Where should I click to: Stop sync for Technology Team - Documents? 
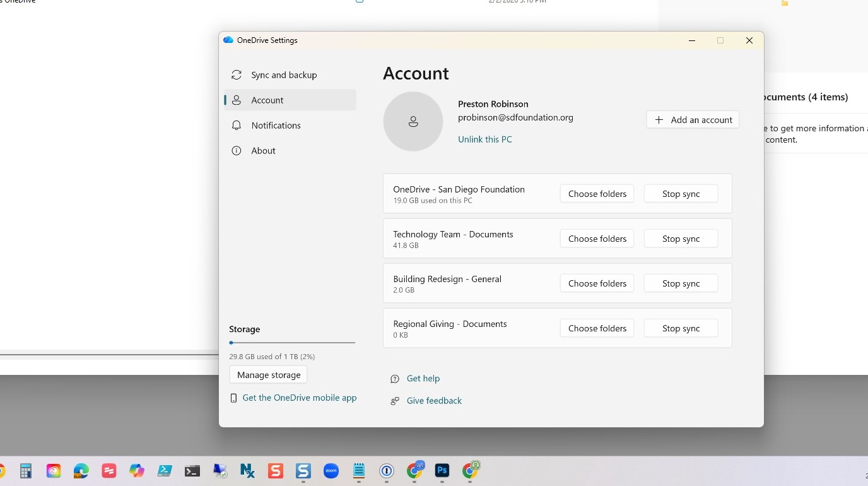(681, 239)
